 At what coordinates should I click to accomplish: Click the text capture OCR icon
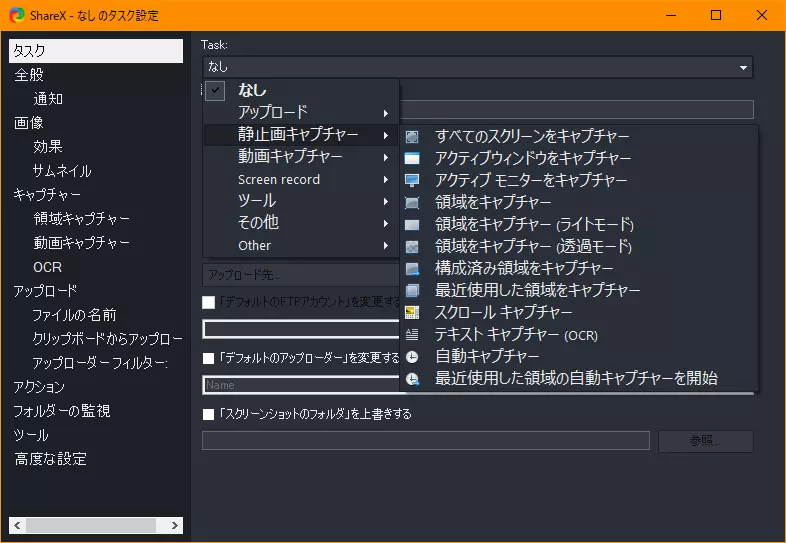coord(412,334)
